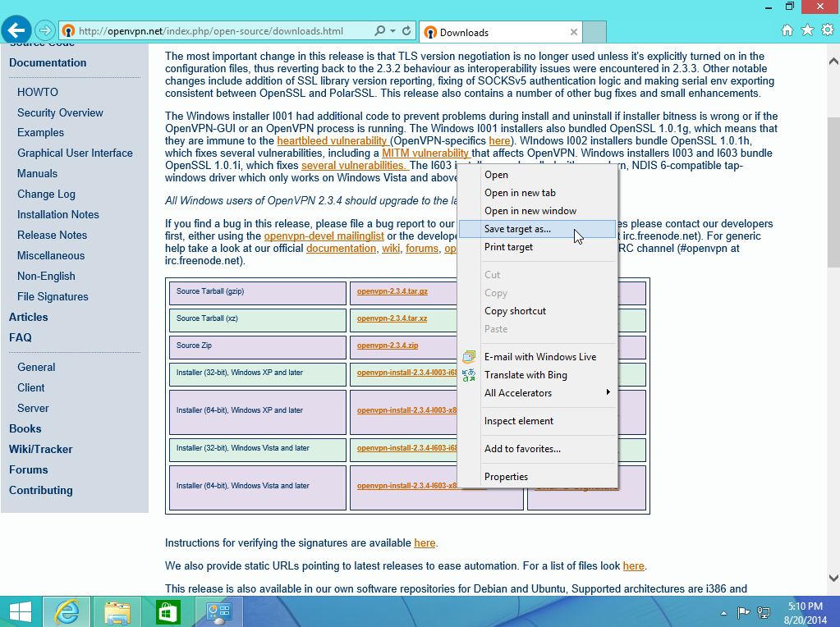This screenshot has width=840, height=627.
Task: Click 'here' in signature verification instructions
Action: coord(425,543)
